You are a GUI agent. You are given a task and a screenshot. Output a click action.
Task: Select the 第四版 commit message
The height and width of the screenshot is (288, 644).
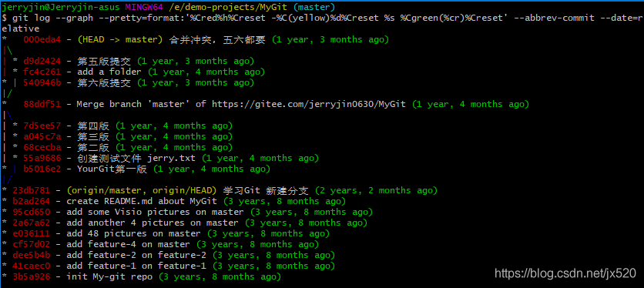[x=92, y=126]
